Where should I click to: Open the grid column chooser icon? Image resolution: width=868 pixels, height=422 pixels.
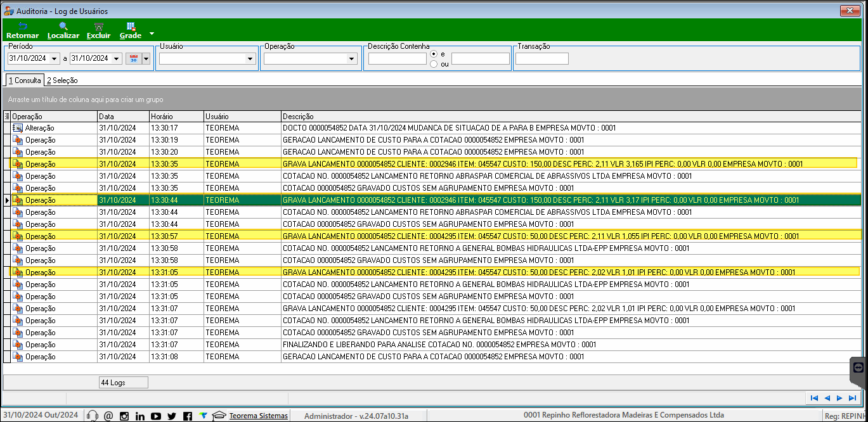7,117
